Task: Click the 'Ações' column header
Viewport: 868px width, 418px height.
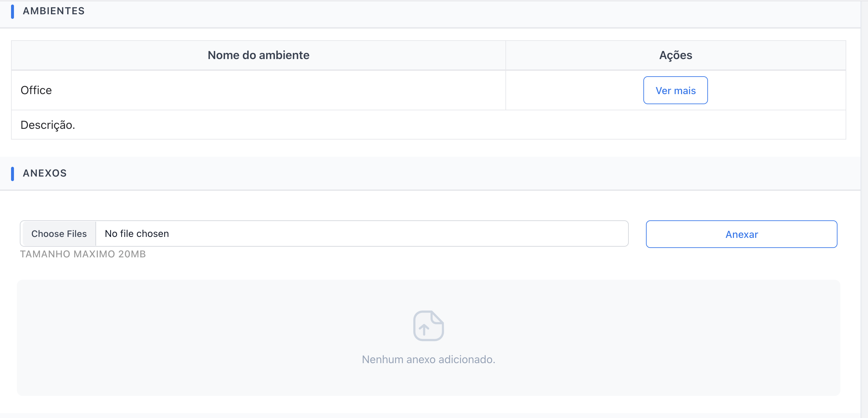Action: [675, 55]
